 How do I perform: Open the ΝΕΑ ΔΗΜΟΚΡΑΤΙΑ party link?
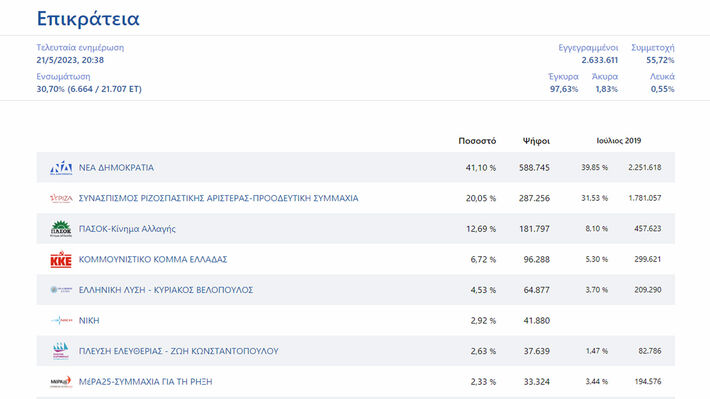(x=116, y=168)
